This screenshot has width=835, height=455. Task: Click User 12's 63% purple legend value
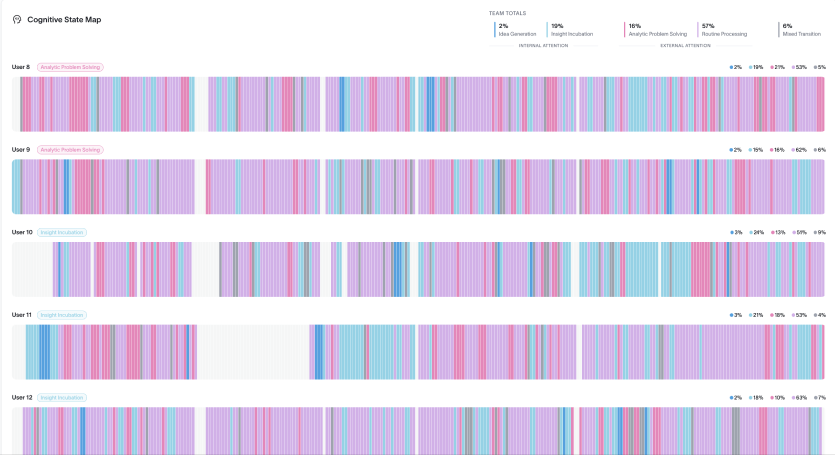(x=799, y=397)
